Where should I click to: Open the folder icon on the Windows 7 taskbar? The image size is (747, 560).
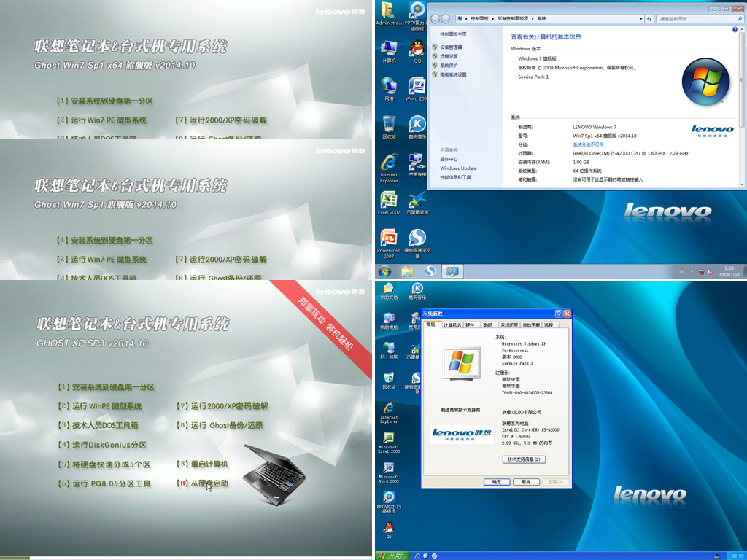pos(407,271)
